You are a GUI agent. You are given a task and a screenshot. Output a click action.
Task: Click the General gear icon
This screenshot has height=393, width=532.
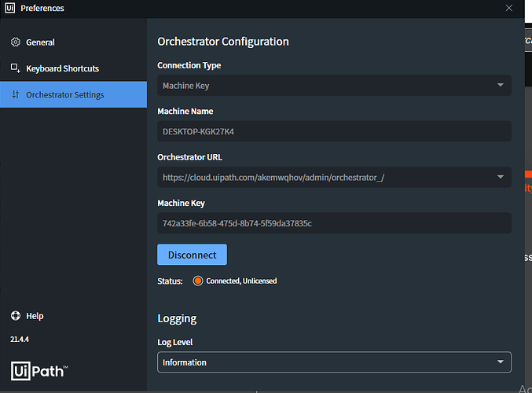coord(15,42)
